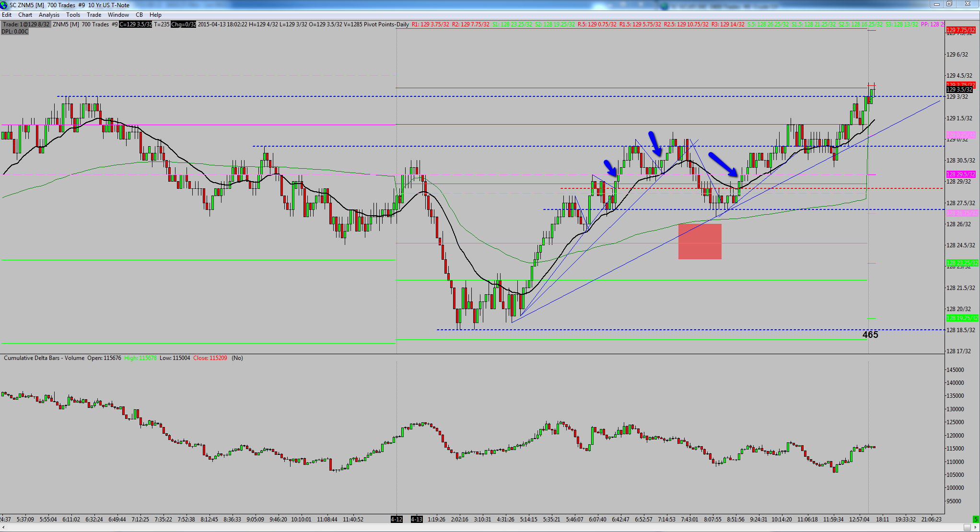The height and width of the screenshot is (532, 980).
Task: Click the horizontal scrollbar right arrow
Action: coord(976,528)
